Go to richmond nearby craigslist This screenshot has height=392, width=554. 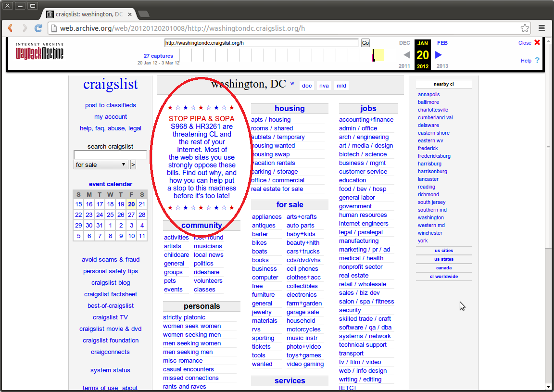click(x=428, y=194)
